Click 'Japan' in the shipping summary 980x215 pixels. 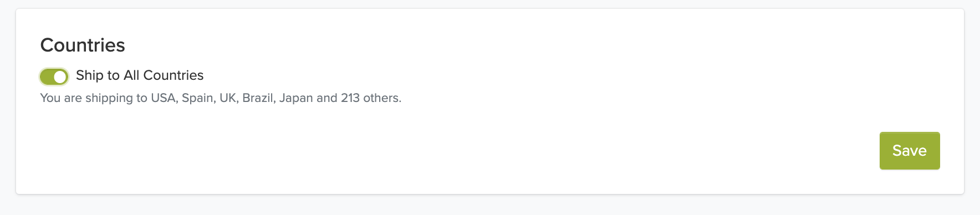click(x=296, y=98)
